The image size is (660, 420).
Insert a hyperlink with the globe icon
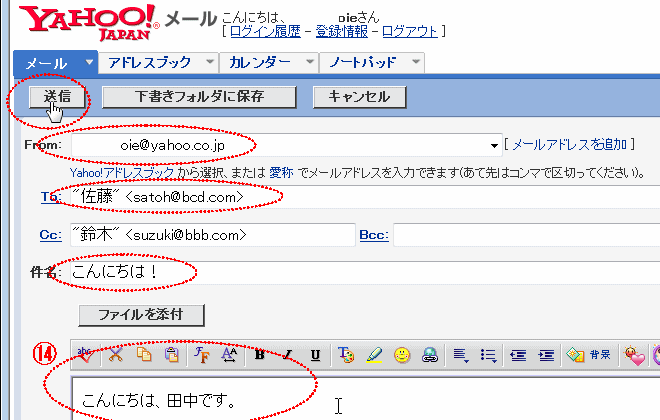[x=429, y=354]
